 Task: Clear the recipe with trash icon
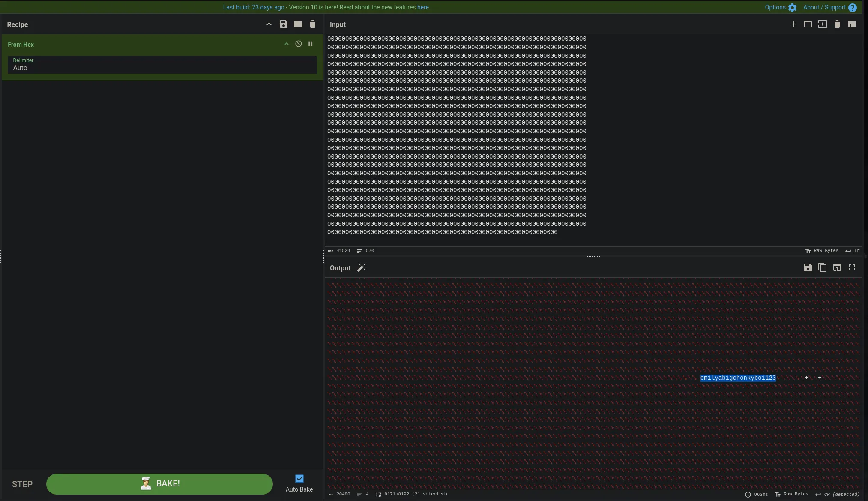coord(313,24)
